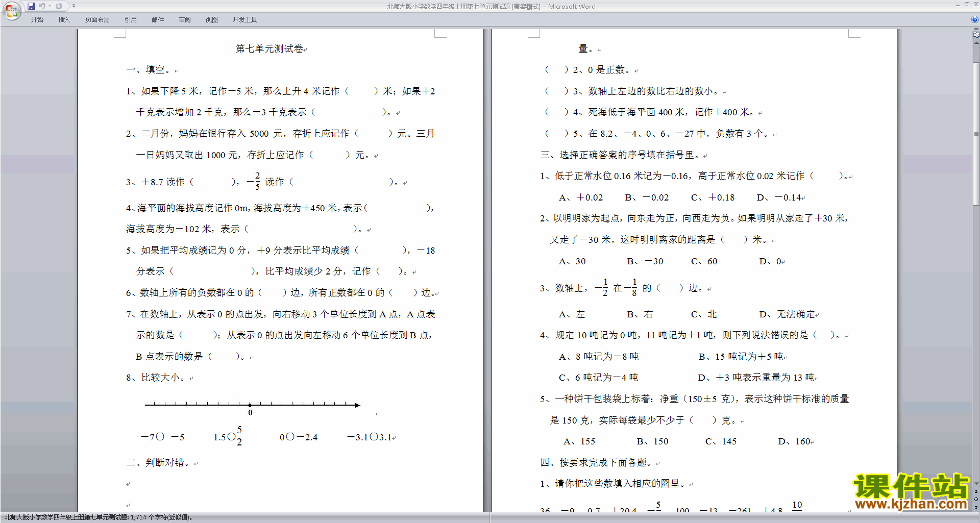Open the 开始 ribbon tab
980x523 pixels.
click(x=37, y=20)
